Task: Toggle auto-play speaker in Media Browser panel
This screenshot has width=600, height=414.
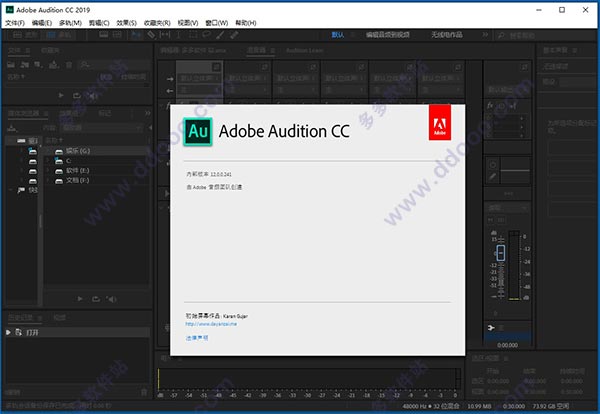Action: click(x=112, y=299)
